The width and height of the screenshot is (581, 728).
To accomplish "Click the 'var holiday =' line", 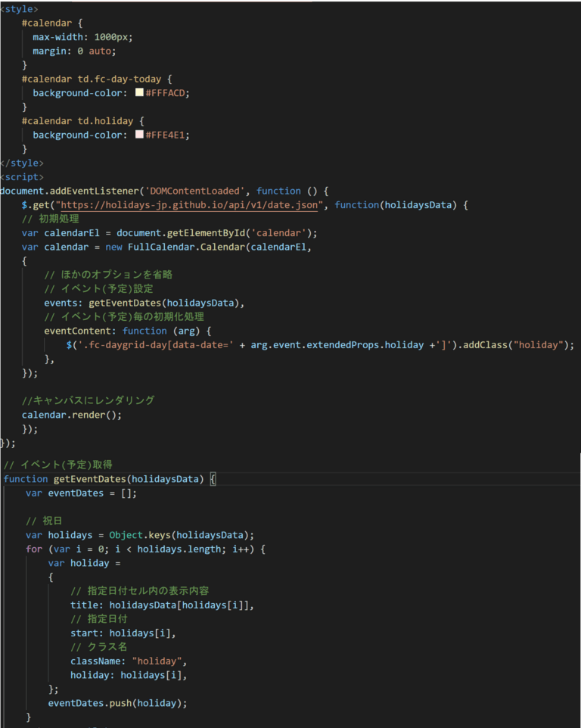I will point(84,563).
